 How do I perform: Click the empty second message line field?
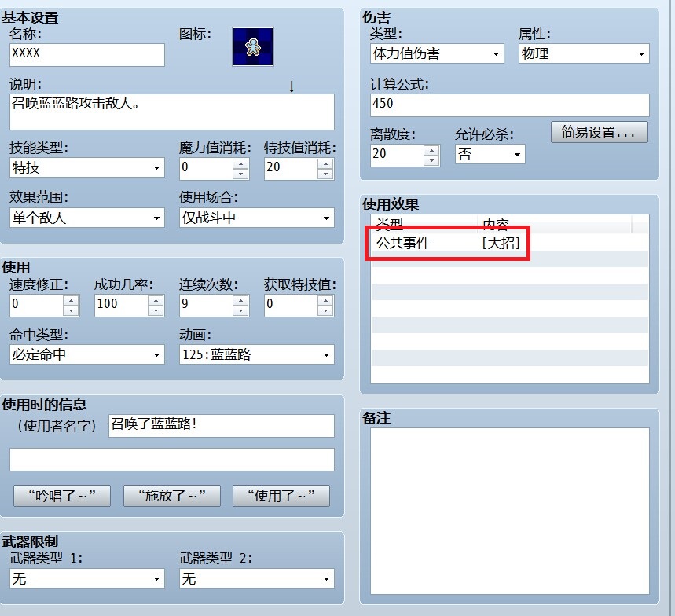pos(172,460)
